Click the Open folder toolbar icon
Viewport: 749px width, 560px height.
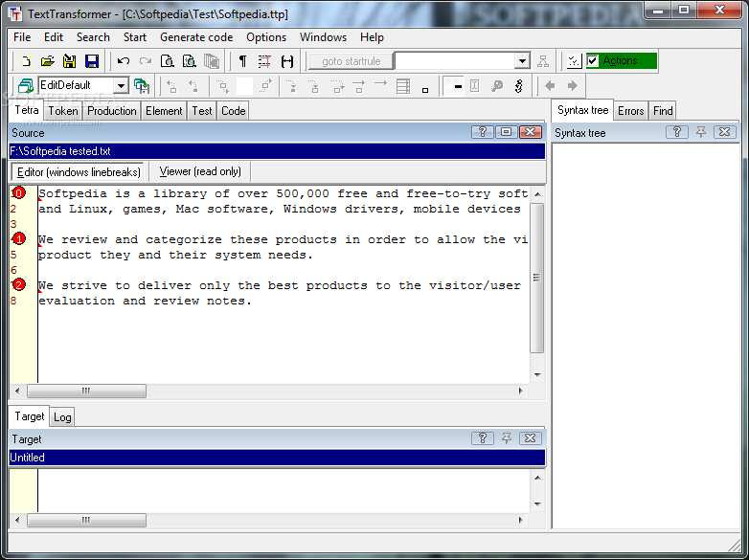(48, 61)
